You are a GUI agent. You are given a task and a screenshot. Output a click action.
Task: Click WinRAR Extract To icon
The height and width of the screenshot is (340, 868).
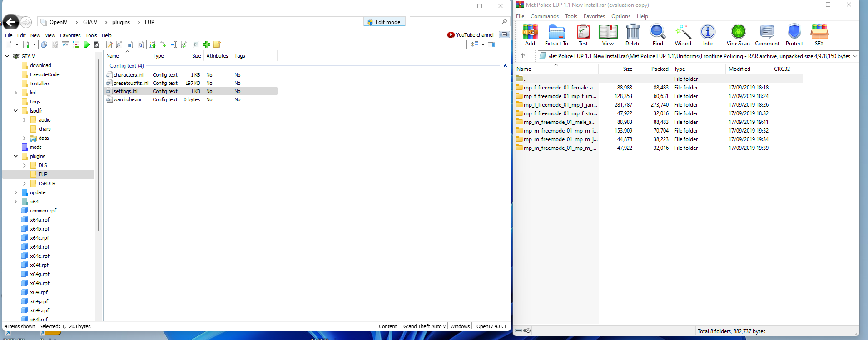coord(556,35)
